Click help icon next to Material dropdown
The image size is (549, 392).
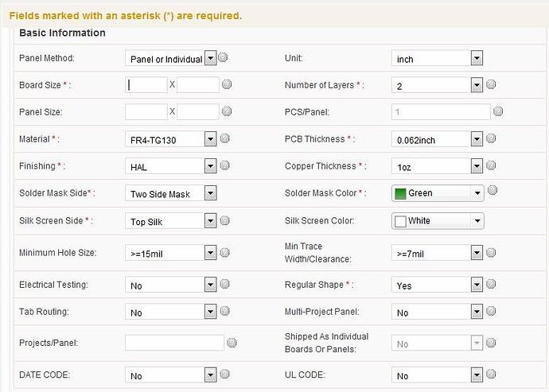click(x=225, y=138)
